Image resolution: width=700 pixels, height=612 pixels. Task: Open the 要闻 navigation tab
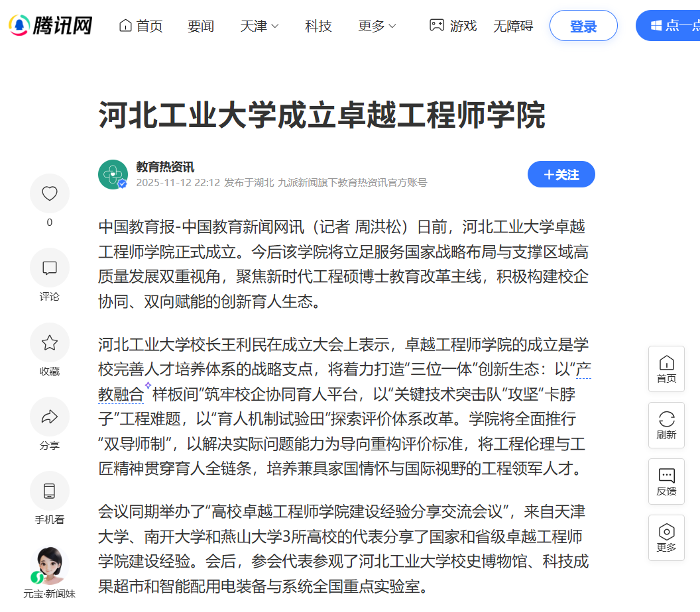[201, 26]
